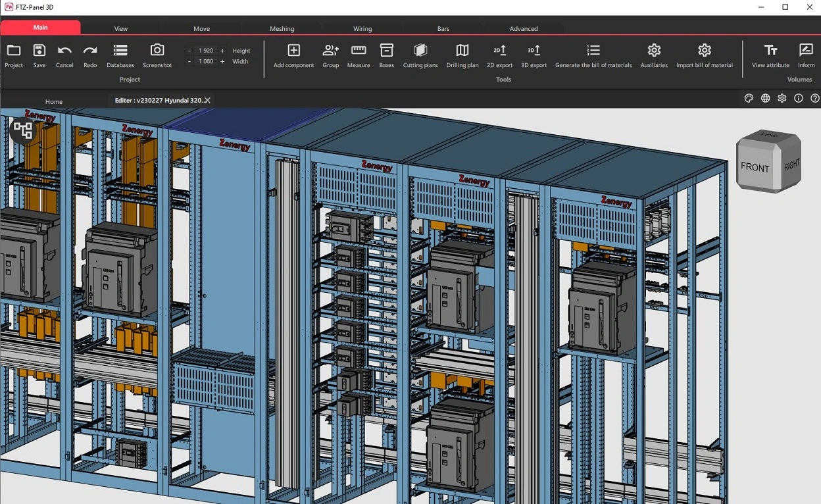Decrease the Width value with minus
Screen dimensions: 821x504
[189, 61]
